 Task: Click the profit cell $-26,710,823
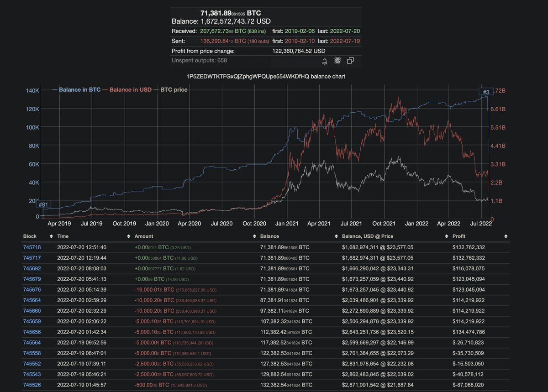point(469,343)
